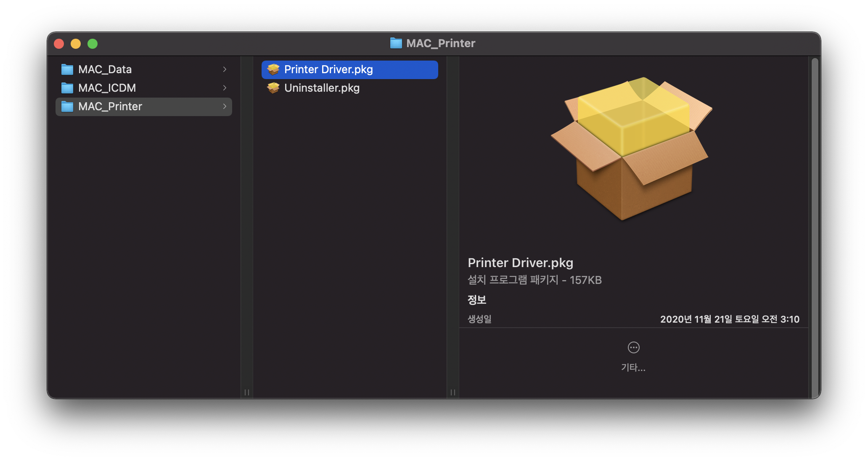Select the MAC_ICDM folder name
This screenshot has width=868, height=461.
[x=107, y=88]
